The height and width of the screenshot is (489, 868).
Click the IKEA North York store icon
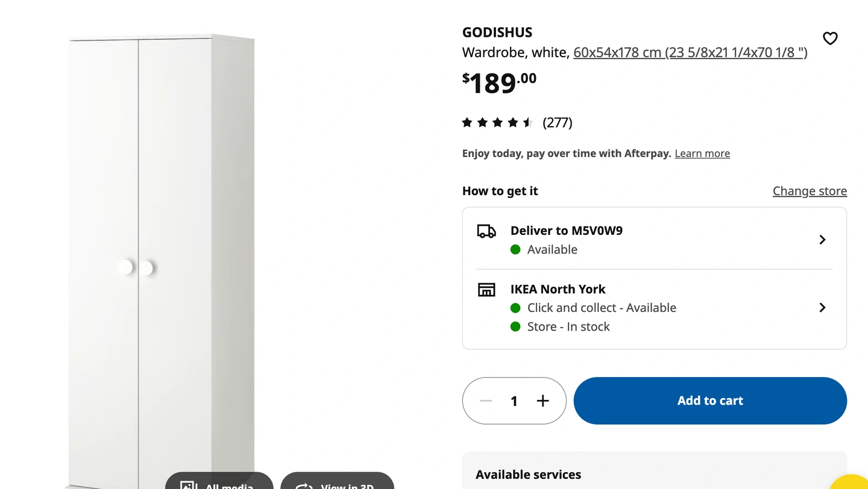click(x=486, y=290)
